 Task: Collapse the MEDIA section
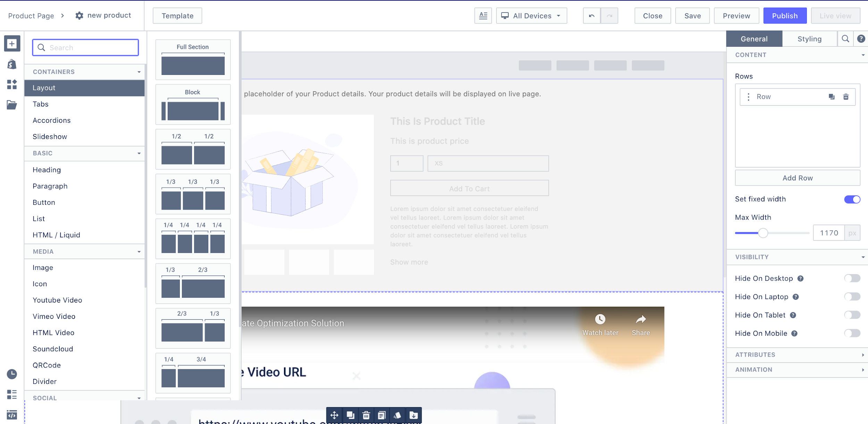(84, 252)
